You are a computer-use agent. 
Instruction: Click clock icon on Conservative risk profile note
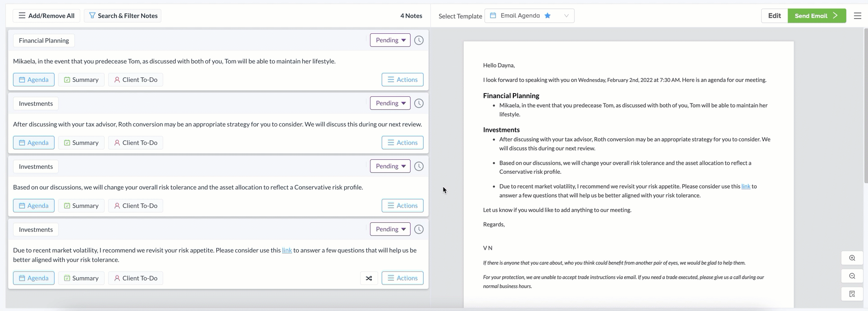(419, 166)
